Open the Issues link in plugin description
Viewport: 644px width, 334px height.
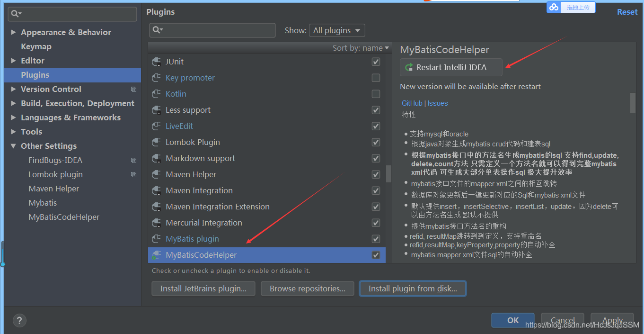tap(438, 103)
